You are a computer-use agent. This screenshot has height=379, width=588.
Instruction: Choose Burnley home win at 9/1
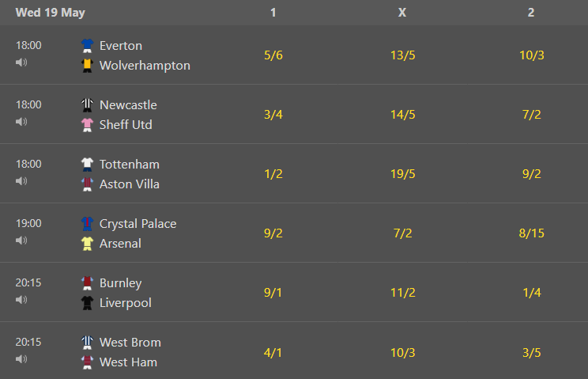pos(273,292)
